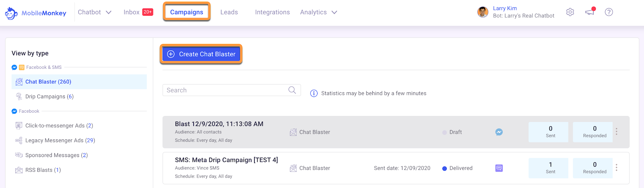The image size is (644, 188).
Task: Click the Chat Blaster type icon in Draft row
Action: [293, 132]
